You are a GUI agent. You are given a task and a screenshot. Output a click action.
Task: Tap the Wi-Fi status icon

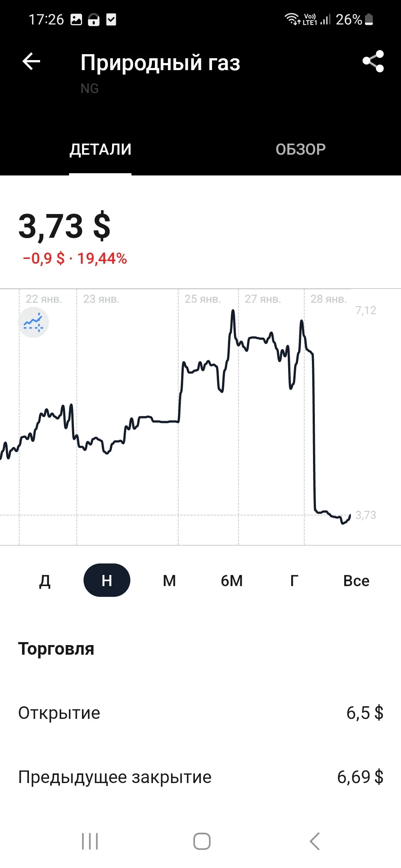pyautogui.click(x=292, y=19)
